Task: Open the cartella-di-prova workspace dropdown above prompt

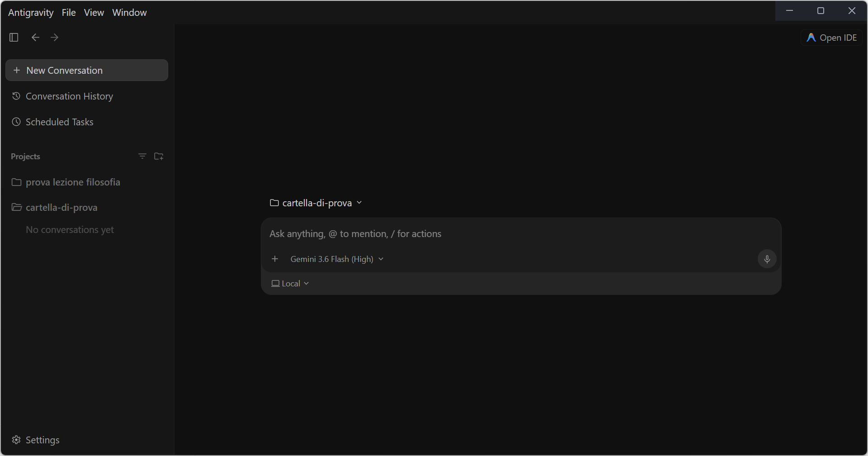Action: [316, 203]
